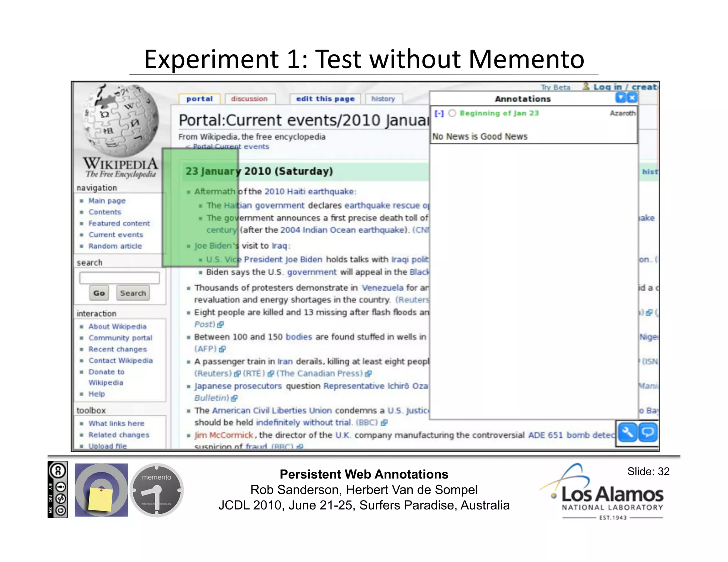Open Related changes toolbox link
Viewport: 728px width, 562px height.
tap(119, 435)
